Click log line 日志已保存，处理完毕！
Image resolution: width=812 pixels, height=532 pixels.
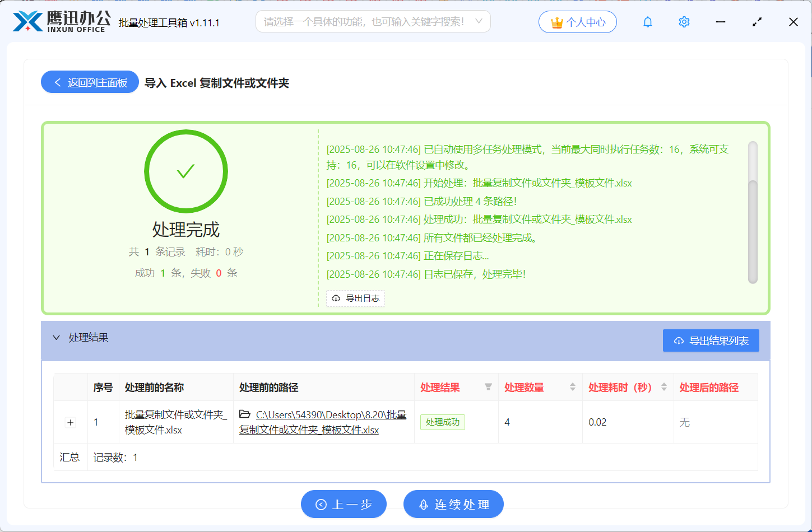click(x=426, y=274)
